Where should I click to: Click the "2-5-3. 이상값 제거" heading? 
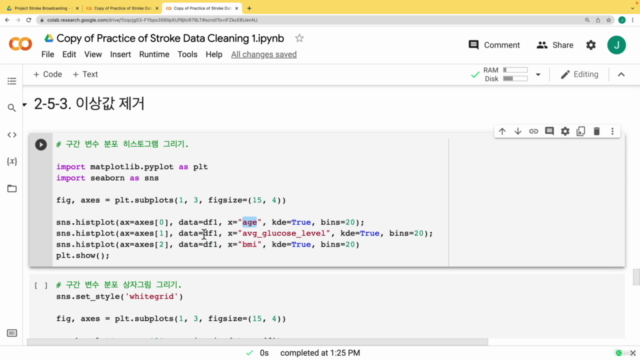89,104
